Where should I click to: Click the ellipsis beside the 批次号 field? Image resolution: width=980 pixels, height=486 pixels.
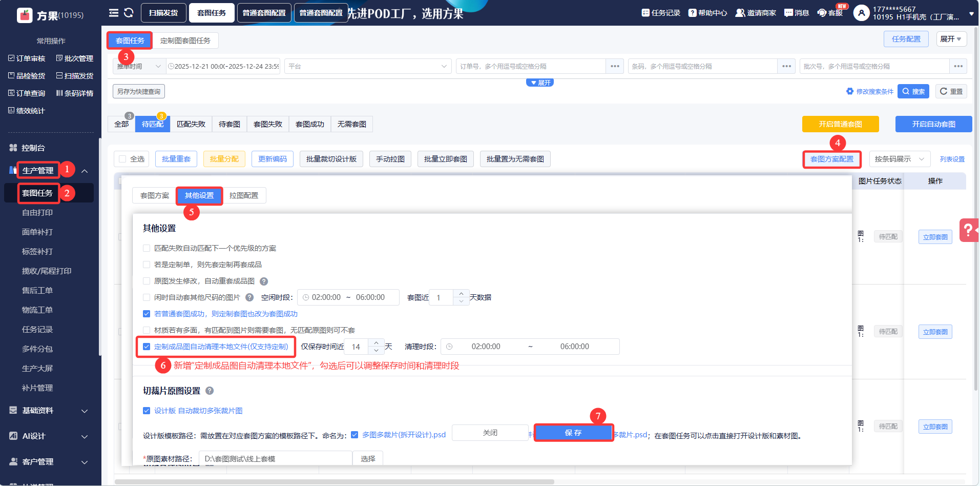coord(958,66)
